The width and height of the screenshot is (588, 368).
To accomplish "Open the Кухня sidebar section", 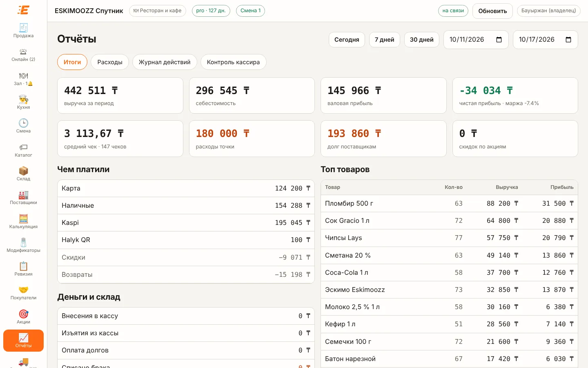I will coord(23,102).
